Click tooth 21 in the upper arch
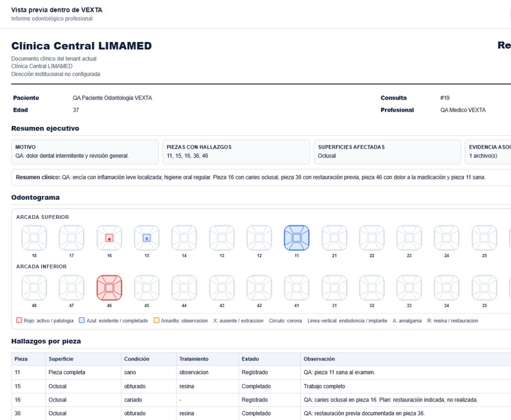511x420 pixels. 334,238
